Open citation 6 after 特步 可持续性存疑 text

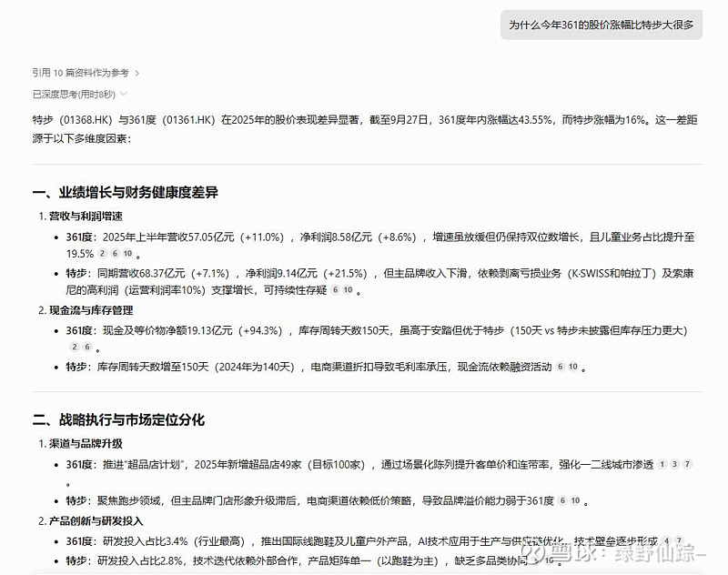pos(335,289)
